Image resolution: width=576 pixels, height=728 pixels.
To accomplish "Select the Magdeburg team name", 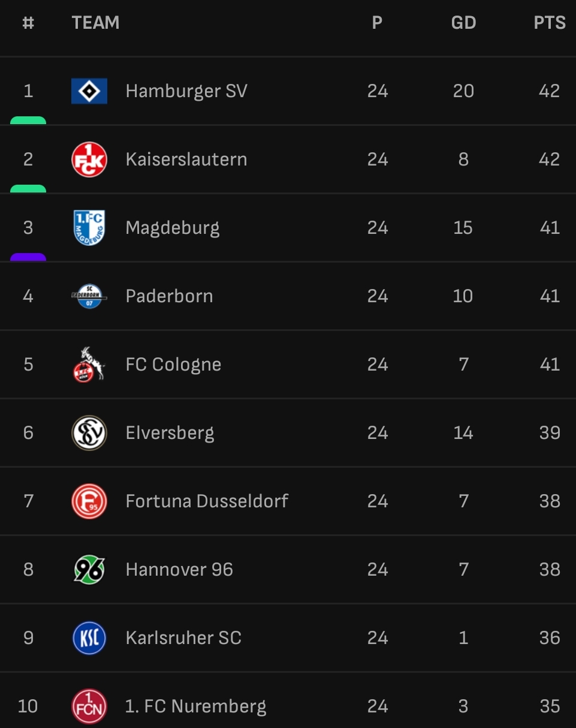I will pyautogui.click(x=173, y=228).
